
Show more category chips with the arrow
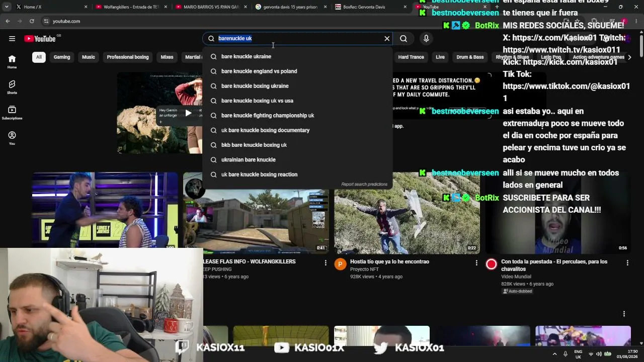click(x=629, y=57)
